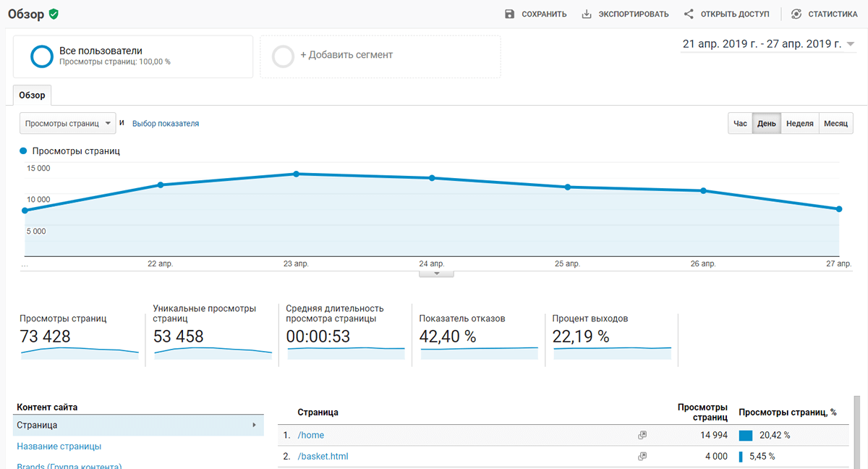The height and width of the screenshot is (469, 868).
Task: Click the green verified shield icon
Action: point(54,14)
